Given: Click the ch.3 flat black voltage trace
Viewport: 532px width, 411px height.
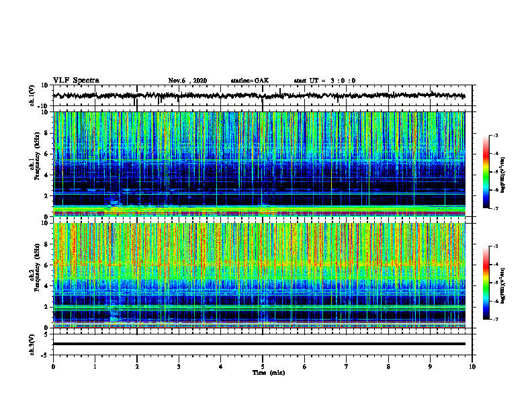Looking at the screenshot, I should tap(259, 344).
